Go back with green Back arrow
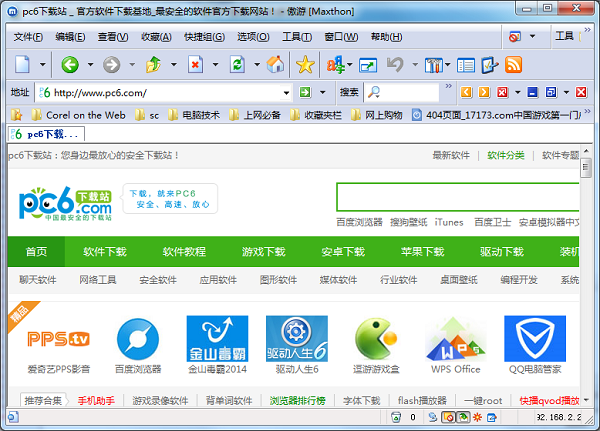This screenshot has height=431, width=600. 70,64
